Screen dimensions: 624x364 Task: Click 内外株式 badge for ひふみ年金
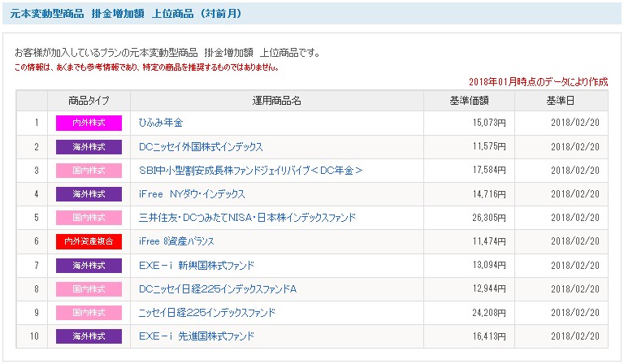[x=89, y=123]
